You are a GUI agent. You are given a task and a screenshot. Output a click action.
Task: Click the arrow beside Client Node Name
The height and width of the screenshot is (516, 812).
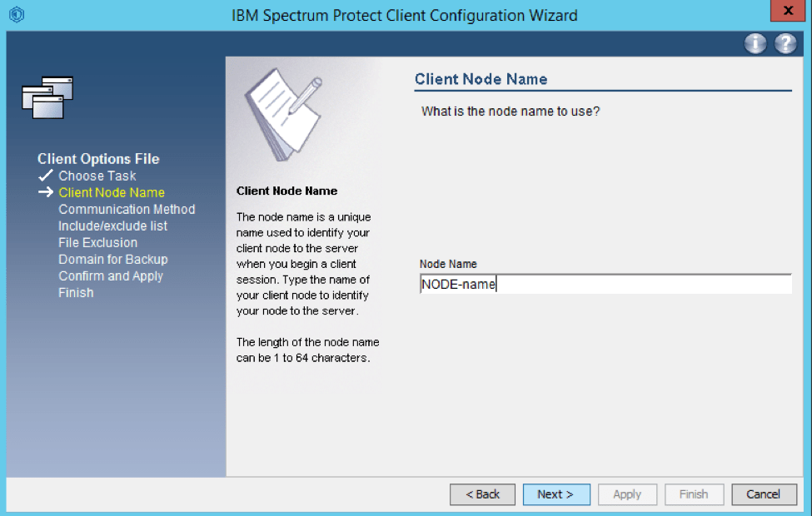pyautogui.click(x=44, y=192)
